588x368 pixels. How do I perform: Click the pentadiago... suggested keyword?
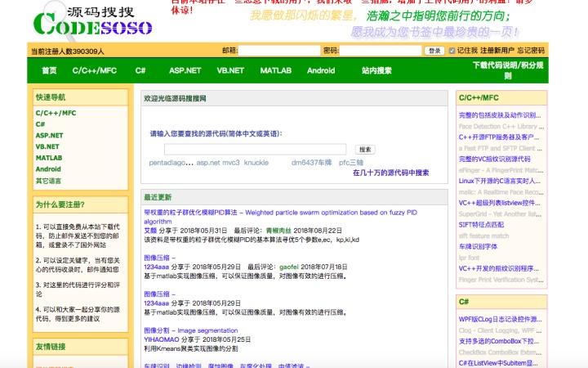(x=171, y=163)
